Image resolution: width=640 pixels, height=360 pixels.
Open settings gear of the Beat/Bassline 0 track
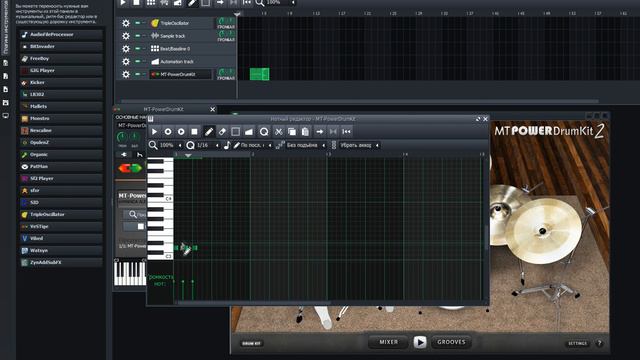126,49
